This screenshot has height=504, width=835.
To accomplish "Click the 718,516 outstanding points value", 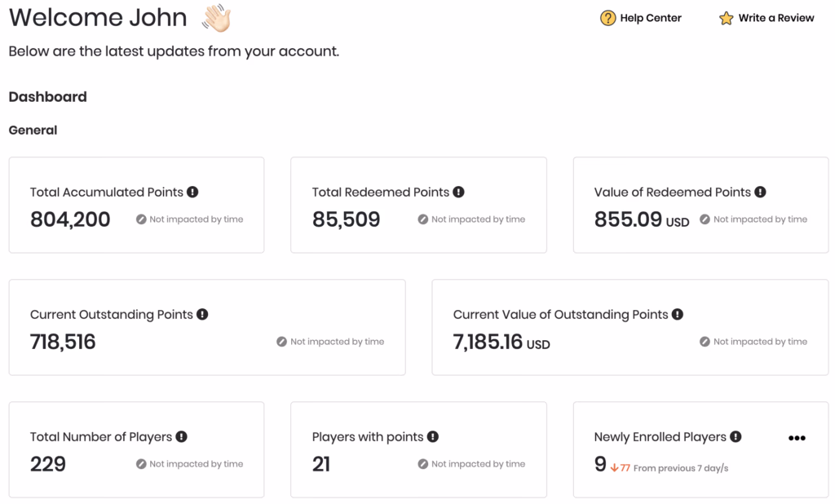I will pyautogui.click(x=63, y=342).
